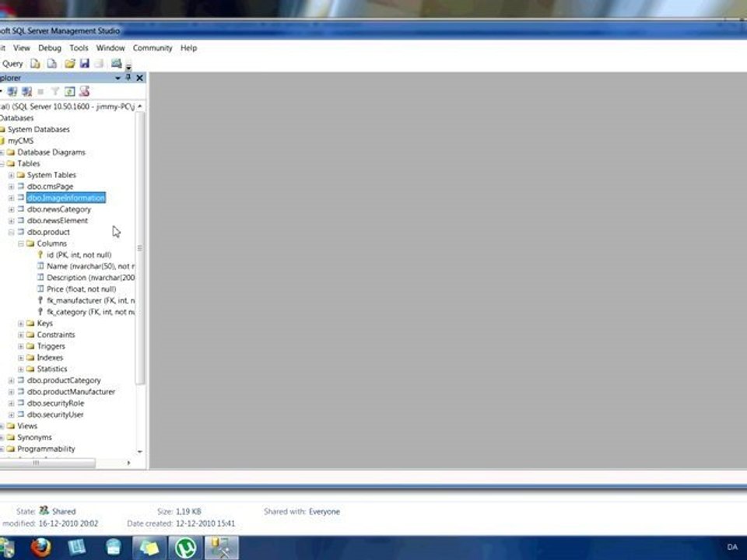Collapse the Columns folder
The width and height of the screenshot is (747, 560).
[x=21, y=243]
